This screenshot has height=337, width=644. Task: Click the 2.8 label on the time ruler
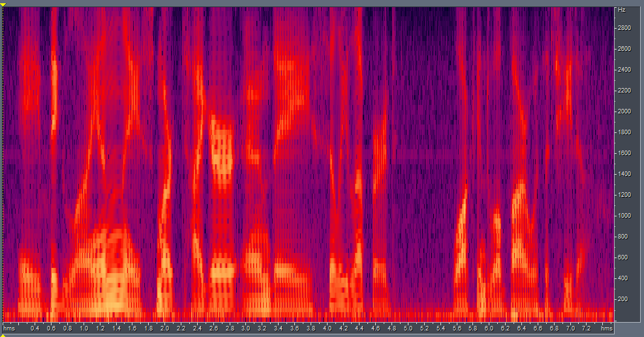(230, 329)
